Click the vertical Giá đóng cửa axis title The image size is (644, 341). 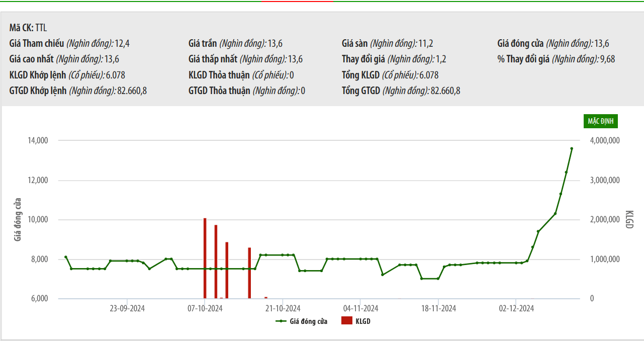[18, 219]
